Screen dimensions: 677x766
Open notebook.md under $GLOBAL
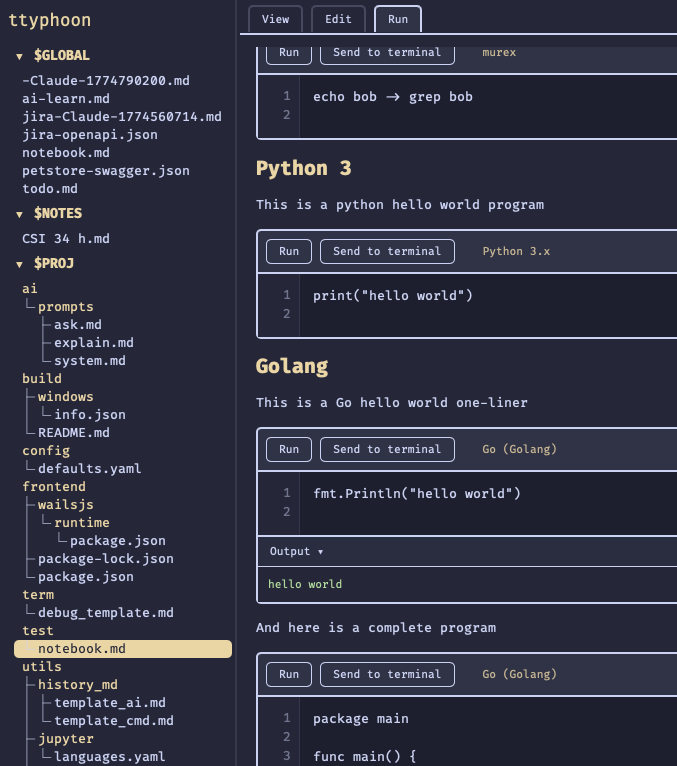point(66,153)
